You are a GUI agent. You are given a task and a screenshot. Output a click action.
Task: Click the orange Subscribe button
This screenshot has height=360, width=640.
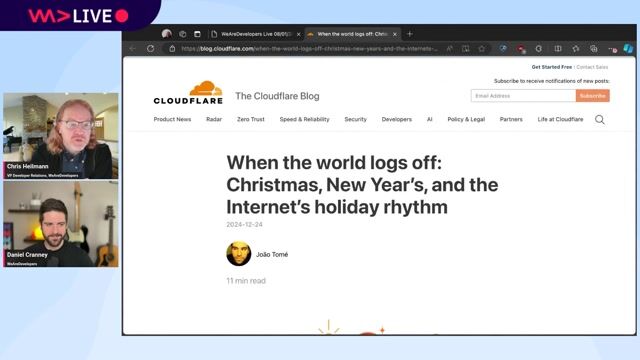pyautogui.click(x=593, y=96)
